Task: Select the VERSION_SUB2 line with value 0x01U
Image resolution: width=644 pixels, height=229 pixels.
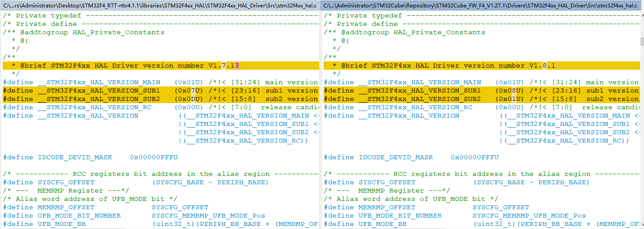Action: (481, 99)
